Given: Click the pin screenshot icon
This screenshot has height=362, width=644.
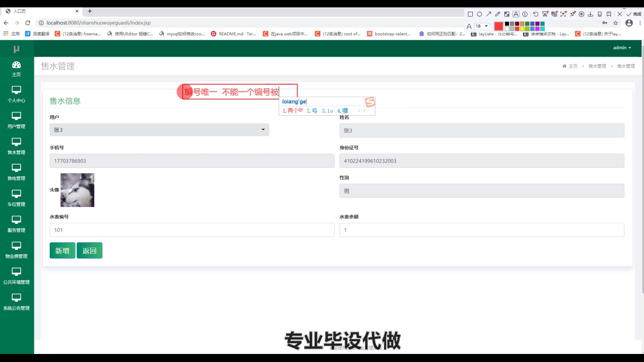Looking at the screenshot, I should (x=573, y=14).
